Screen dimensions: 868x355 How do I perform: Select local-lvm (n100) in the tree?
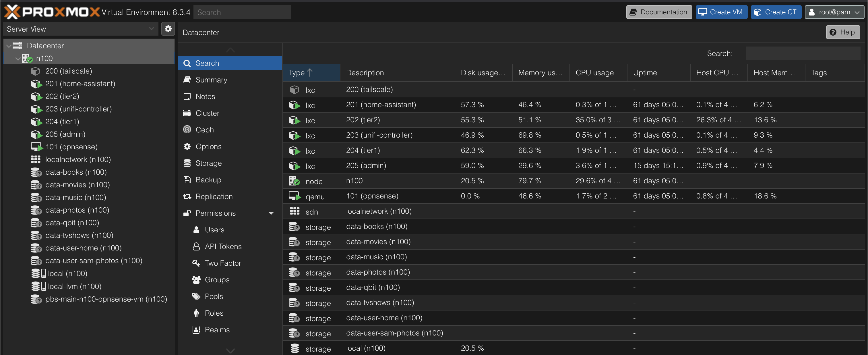click(89, 286)
